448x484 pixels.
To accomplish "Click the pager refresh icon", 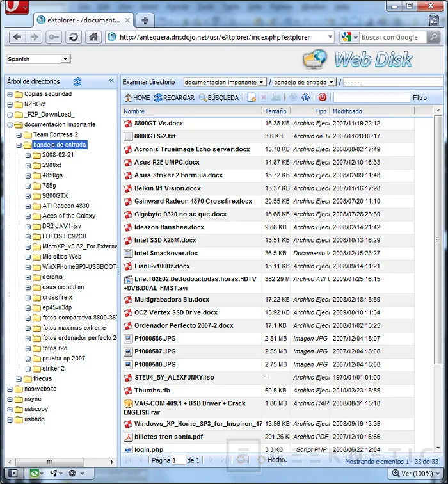I will pos(242,460).
